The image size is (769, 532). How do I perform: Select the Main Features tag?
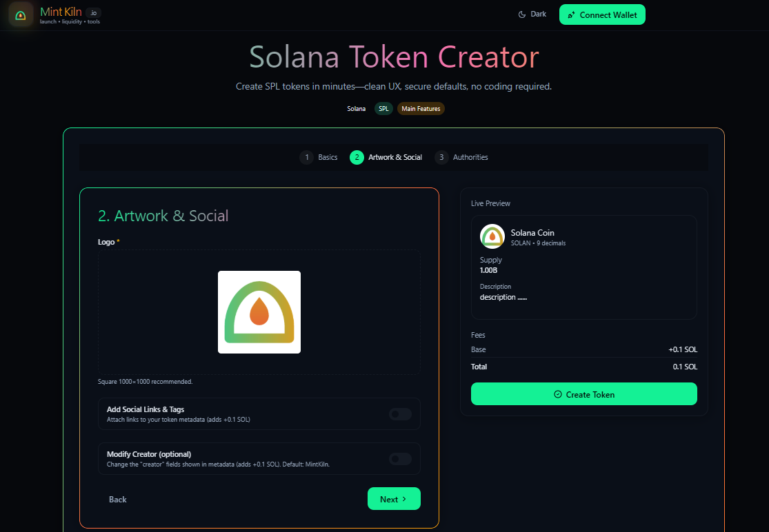[x=421, y=109]
